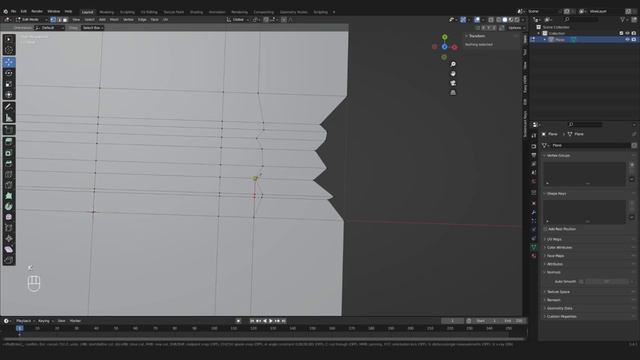The height and width of the screenshot is (360, 640).
Task: Open Material properties tab icon
Action: 533,256
